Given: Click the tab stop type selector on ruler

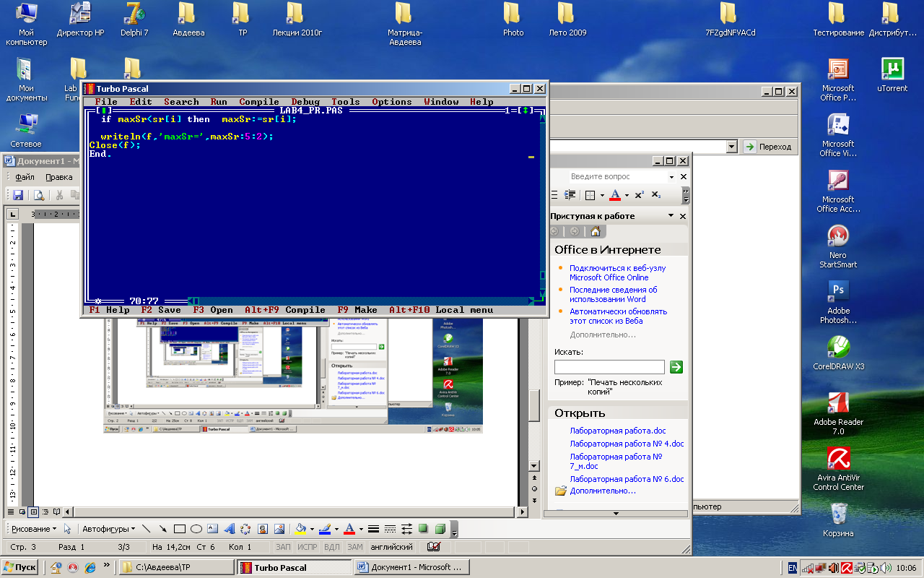Looking at the screenshot, I should (x=12, y=215).
